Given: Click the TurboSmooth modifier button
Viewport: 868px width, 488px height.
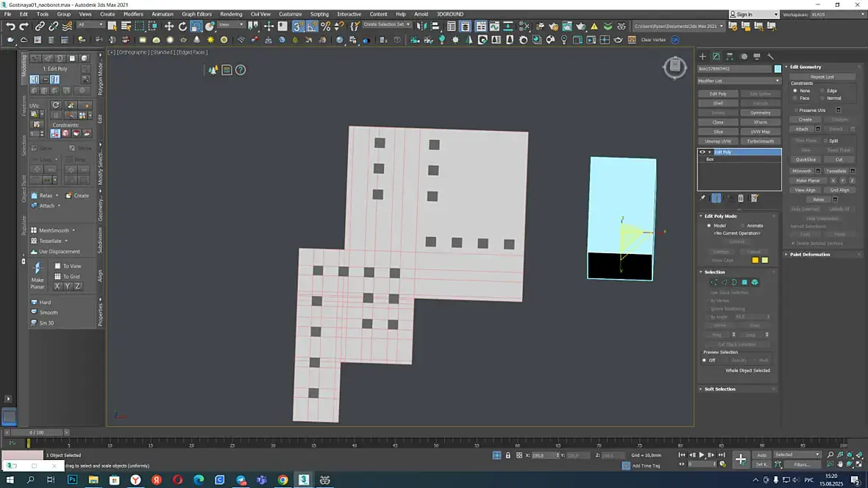Looking at the screenshot, I should 760,141.
